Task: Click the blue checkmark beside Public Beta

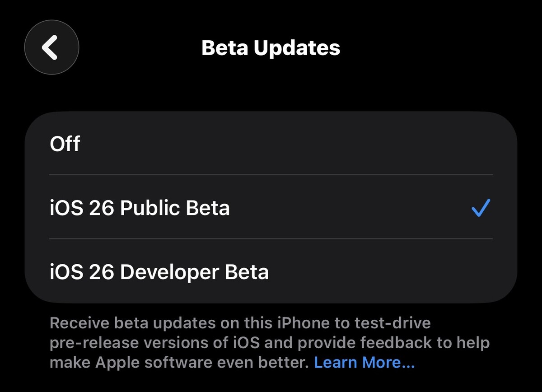Action: coord(481,208)
